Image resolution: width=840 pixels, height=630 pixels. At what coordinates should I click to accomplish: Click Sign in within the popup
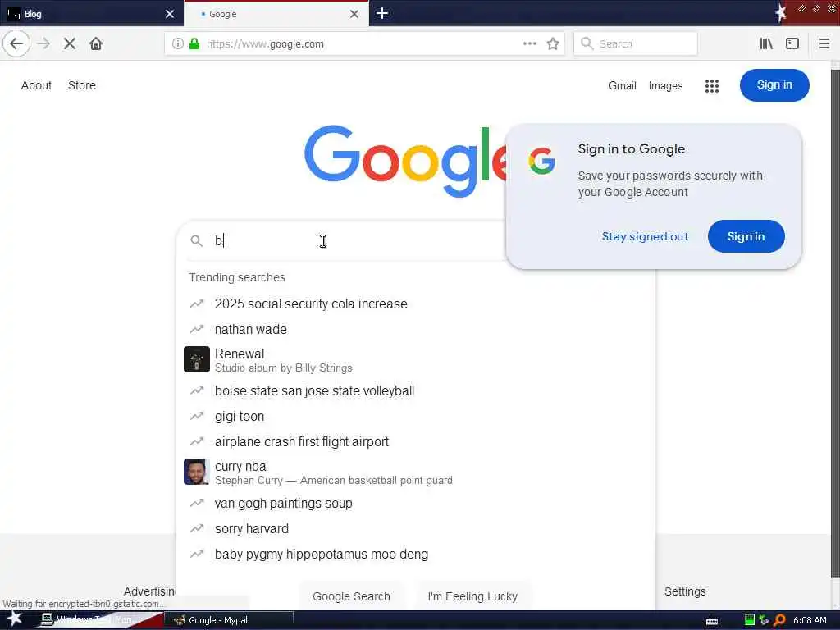(x=746, y=236)
